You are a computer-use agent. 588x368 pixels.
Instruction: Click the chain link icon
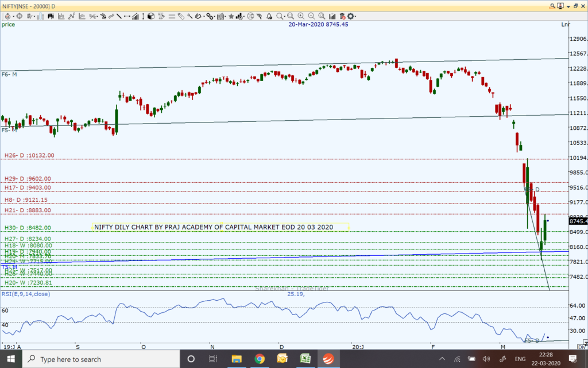pyautogui.click(x=210, y=16)
